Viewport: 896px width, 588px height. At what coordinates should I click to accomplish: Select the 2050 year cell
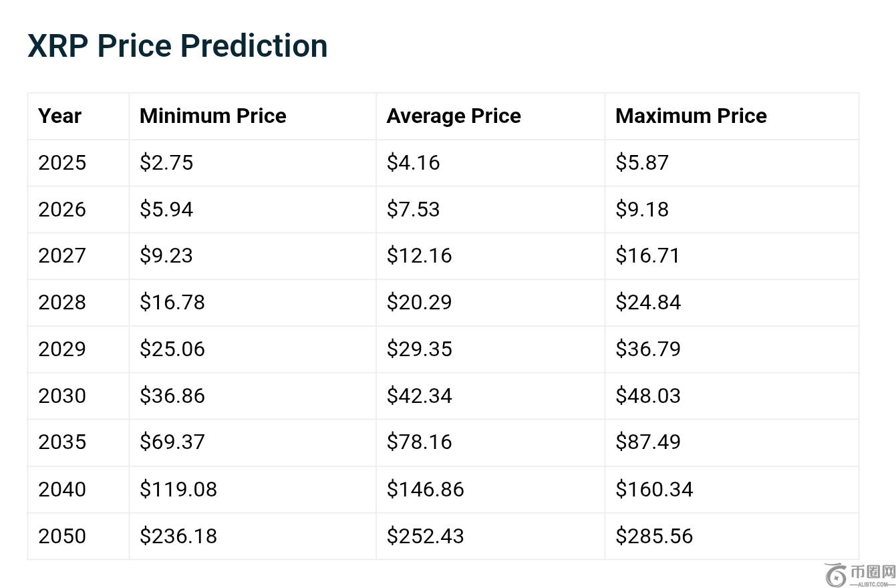pyautogui.click(x=62, y=537)
